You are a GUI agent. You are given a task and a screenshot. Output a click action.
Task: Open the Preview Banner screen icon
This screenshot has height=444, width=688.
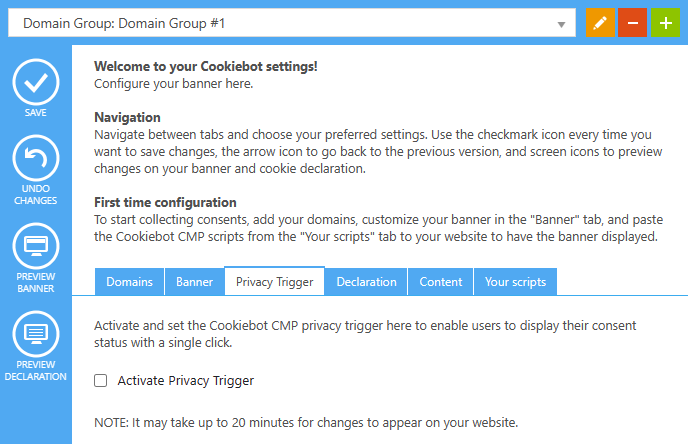(36, 246)
